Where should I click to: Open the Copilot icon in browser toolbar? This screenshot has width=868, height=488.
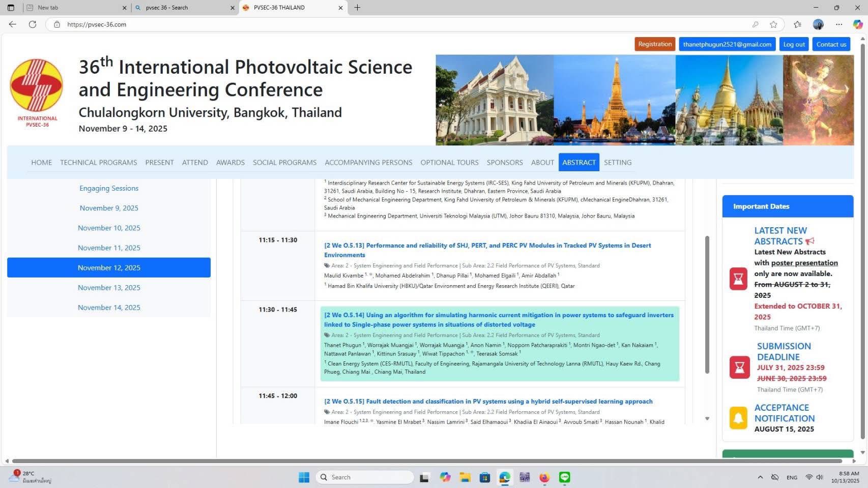pyautogui.click(x=858, y=24)
